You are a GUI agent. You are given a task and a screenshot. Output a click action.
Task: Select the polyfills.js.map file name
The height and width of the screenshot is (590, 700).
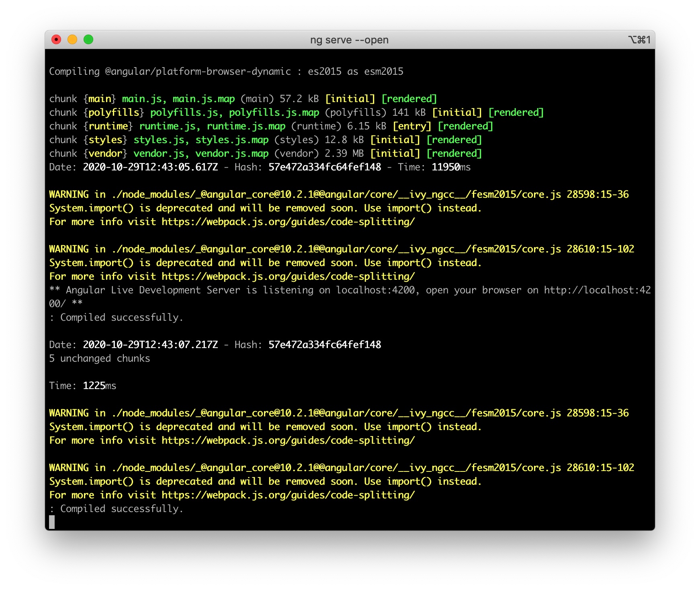(274, 113)
